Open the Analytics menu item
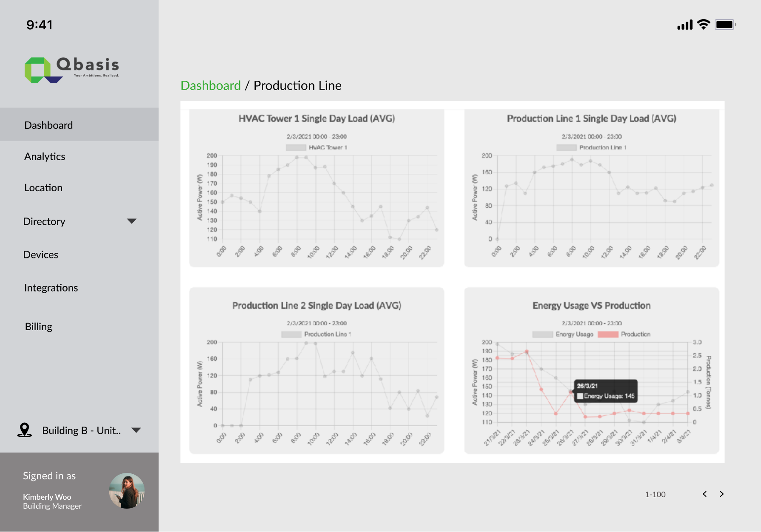The image size is (761, 532). [x=45, y=156]
